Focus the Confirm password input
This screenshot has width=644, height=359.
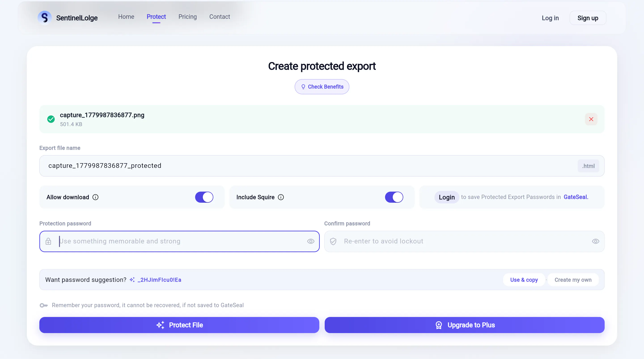464,241
